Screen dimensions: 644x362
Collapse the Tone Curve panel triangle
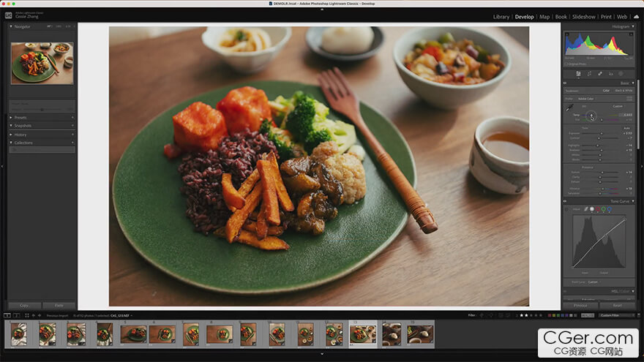pyautogui.click(x=633, y=201)
